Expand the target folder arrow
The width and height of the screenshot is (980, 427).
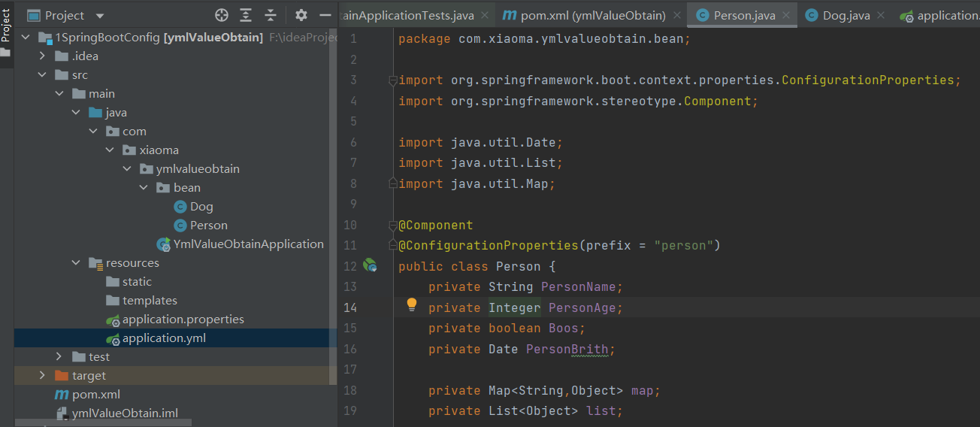pos(43,375)
